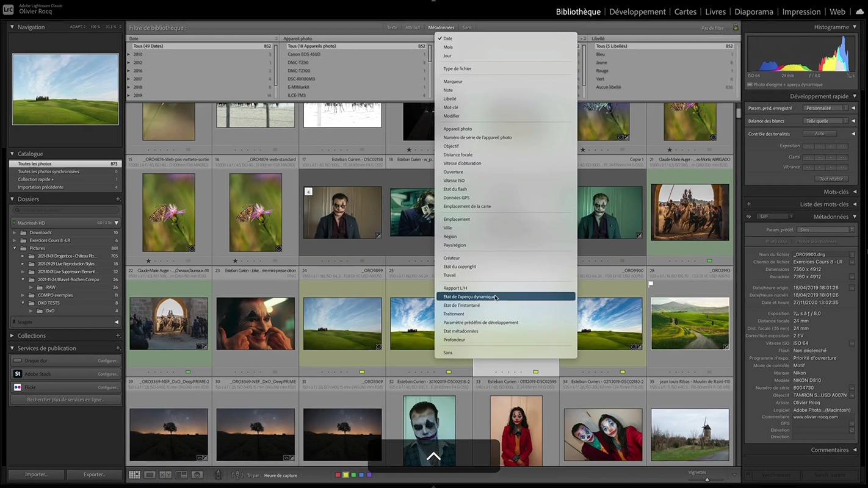Configure the Adobe Stock service
The height and width of the screenshot is (488, 868).
coord(108,374)
